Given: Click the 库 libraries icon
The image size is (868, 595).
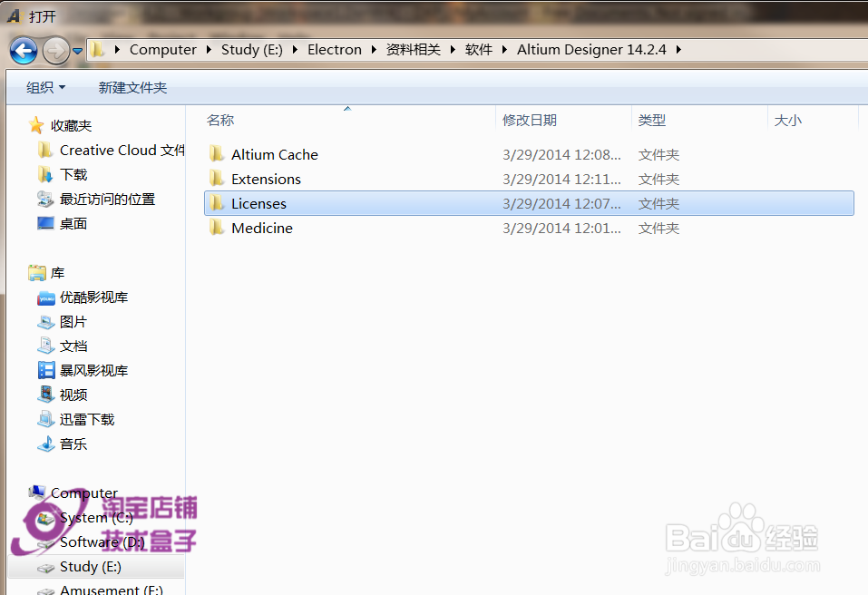Looking at the screenshot, I should (x=37, y=272).
